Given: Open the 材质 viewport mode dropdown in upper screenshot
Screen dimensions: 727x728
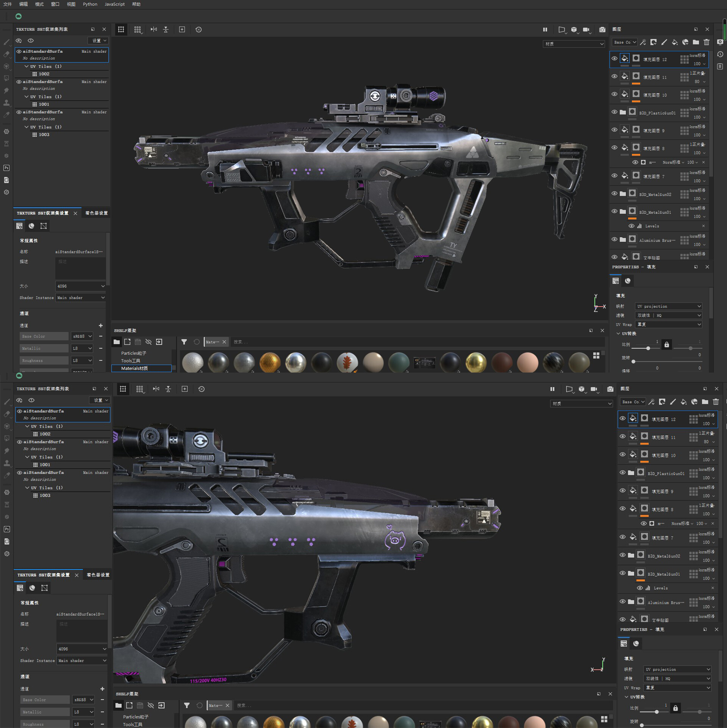Looking at the screenshot, I should (574, 44).
